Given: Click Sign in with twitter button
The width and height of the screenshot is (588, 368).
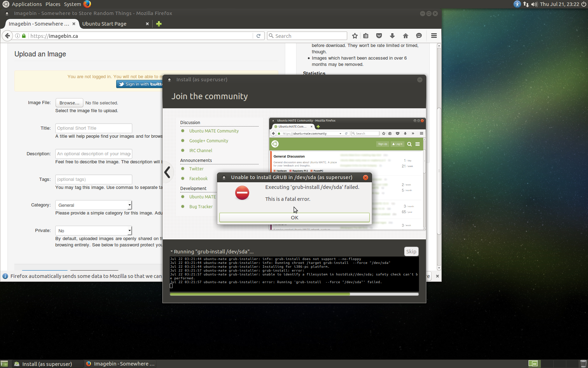Looking at the screenshot, I should pyautogui.click(x=140, y=84).
